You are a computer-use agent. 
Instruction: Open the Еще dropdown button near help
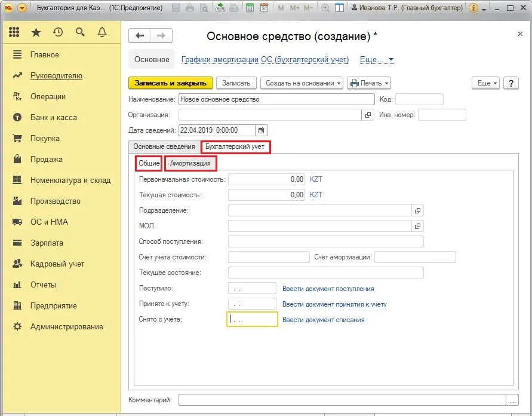click(x=485, y=83)
